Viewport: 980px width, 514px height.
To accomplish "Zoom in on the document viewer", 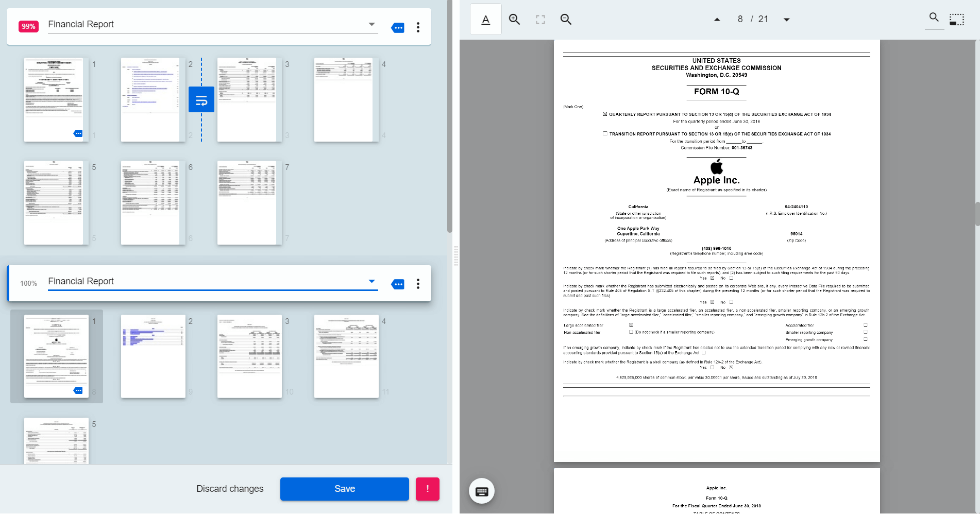I will point(514,20).
